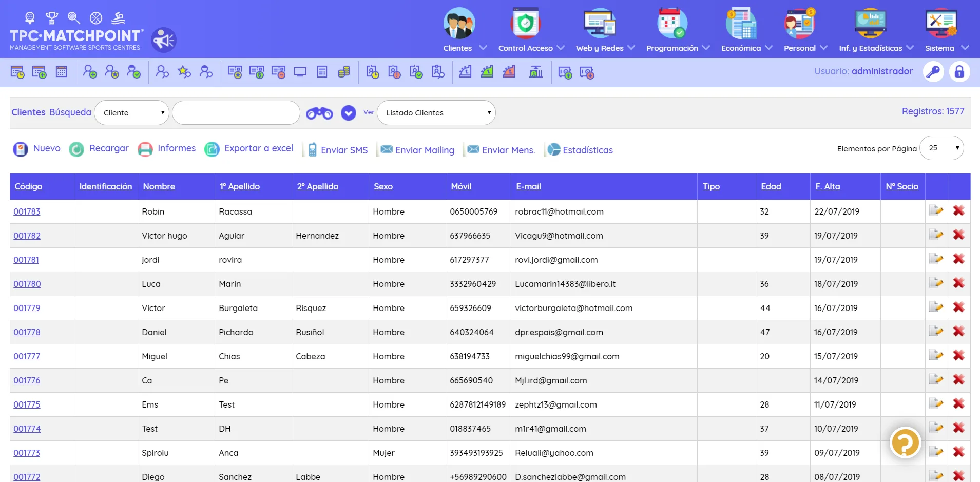Click the calendar with green plus icon
The image size is (980, 482).
39,72
